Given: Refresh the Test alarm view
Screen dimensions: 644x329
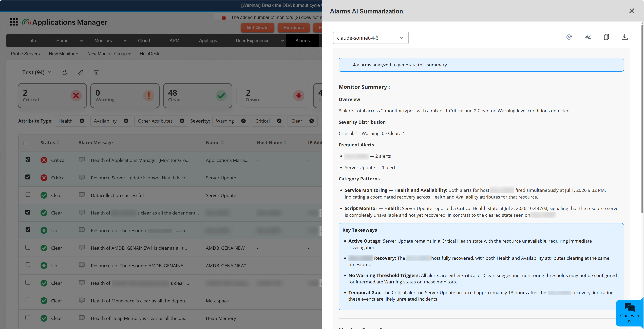Looking at the screenshot, I should 65,72.
